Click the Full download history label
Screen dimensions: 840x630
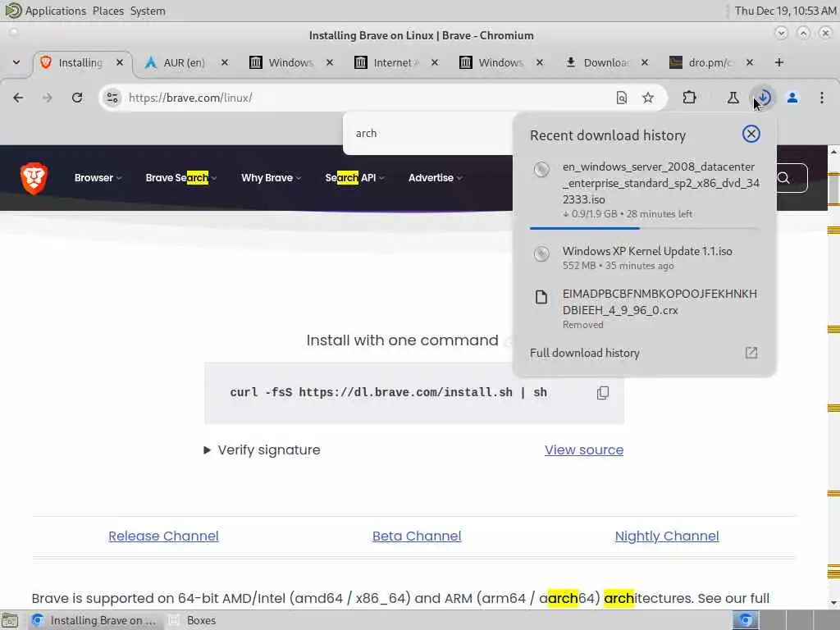(584, 353)
